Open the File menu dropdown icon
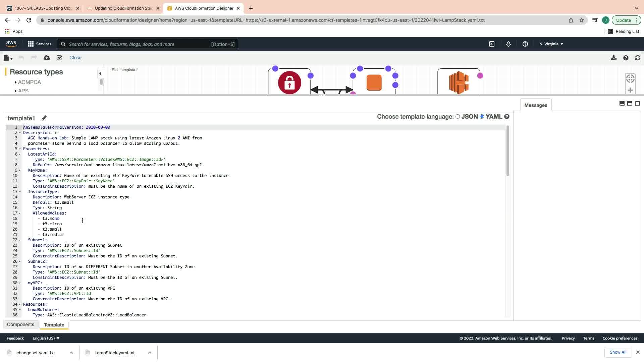 8,58
